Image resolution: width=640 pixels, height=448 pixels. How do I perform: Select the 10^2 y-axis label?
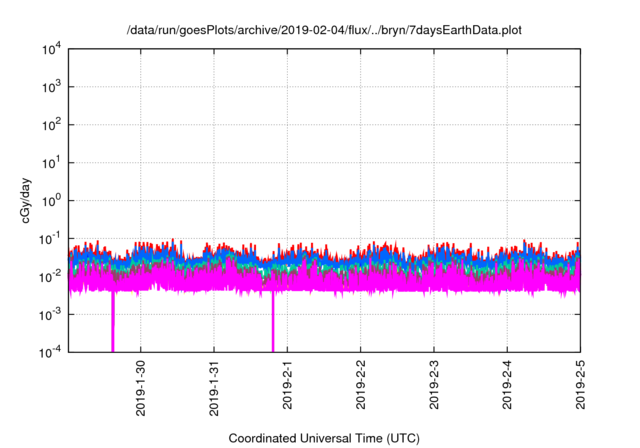coord(51,125)
